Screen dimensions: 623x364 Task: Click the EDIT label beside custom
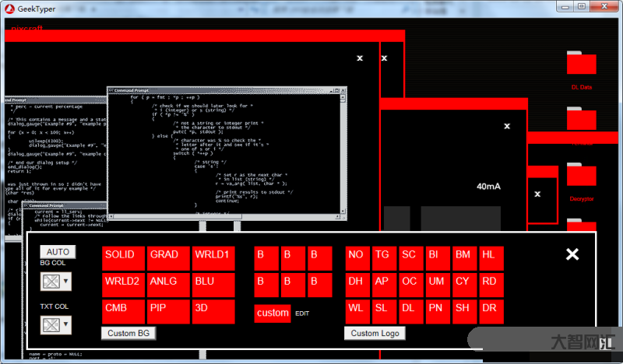point(303,314)
